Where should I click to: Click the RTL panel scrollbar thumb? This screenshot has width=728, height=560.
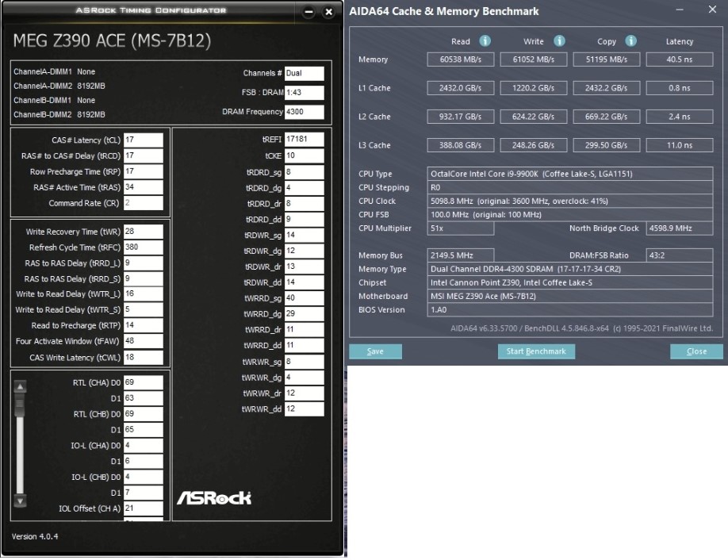tap(20, 405)
